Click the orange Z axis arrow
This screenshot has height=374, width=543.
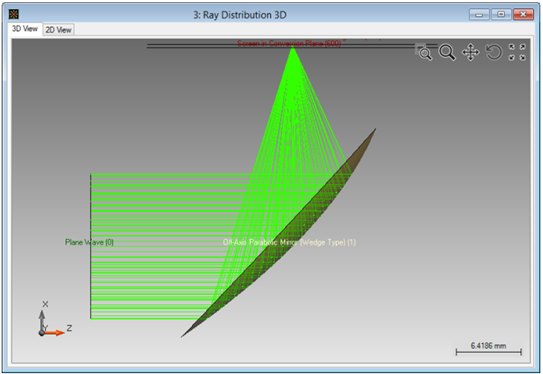(54, 333)
